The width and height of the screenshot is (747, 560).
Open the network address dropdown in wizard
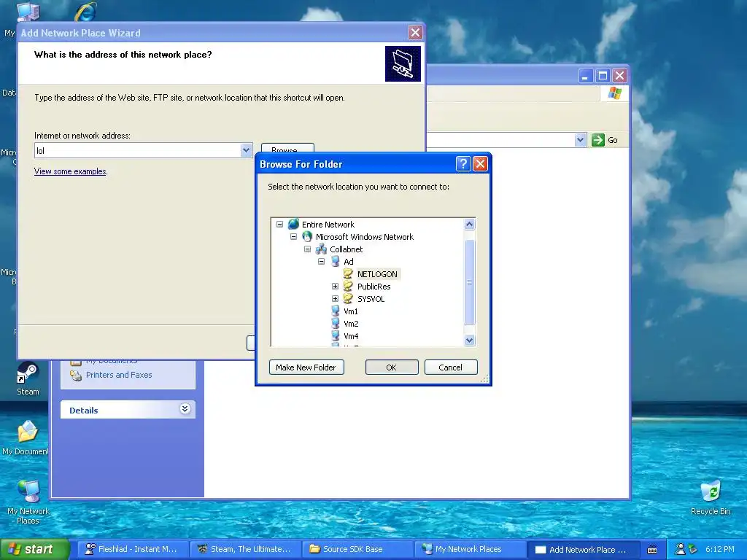(x=246, y=150)
